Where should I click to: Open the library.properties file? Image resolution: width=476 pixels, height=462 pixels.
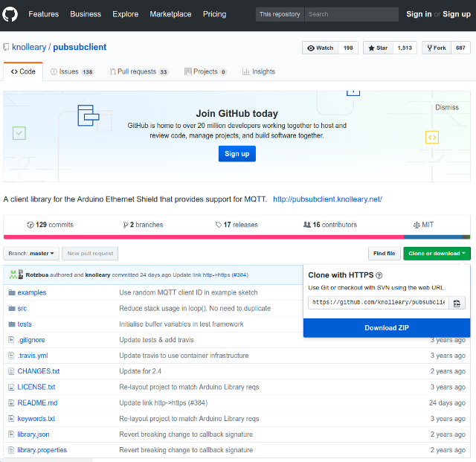click(x=42, y=450)
